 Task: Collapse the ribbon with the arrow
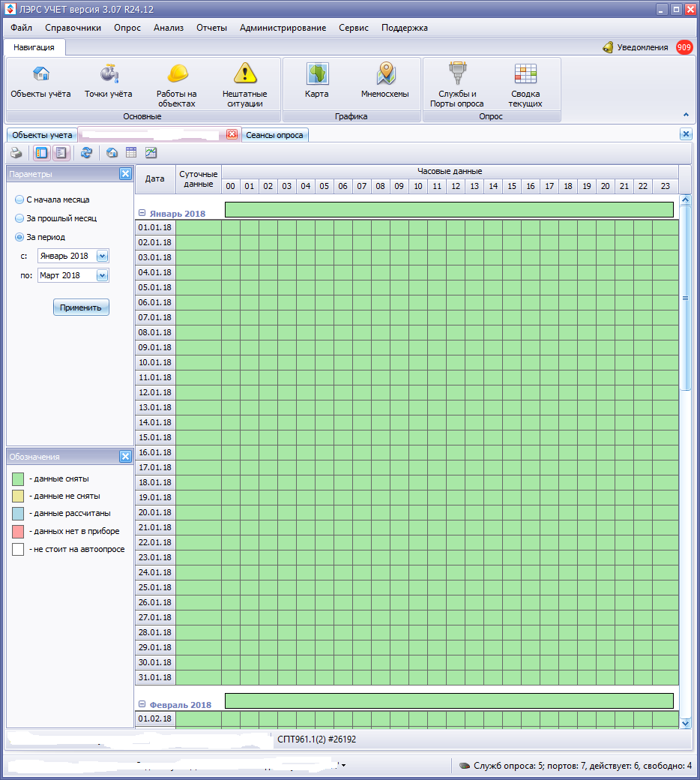686,115
